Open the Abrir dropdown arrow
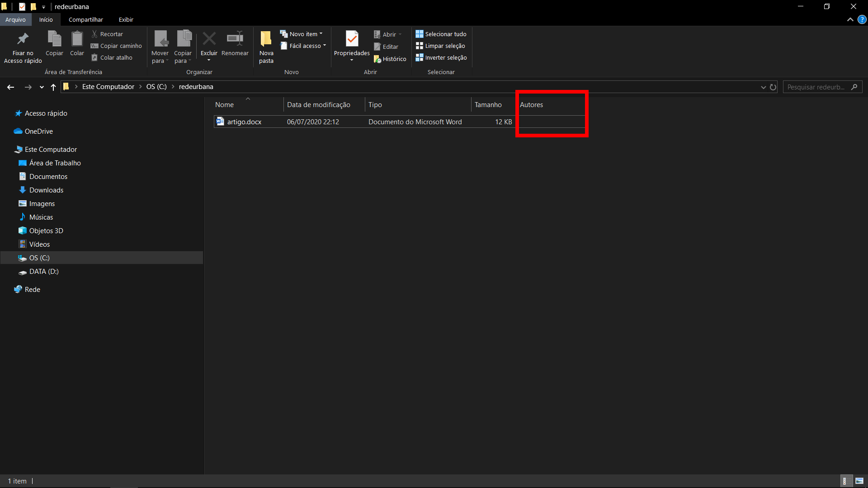The height and width of the screenshot is (488, 868). pyautogui.click(x=401, y=34)
